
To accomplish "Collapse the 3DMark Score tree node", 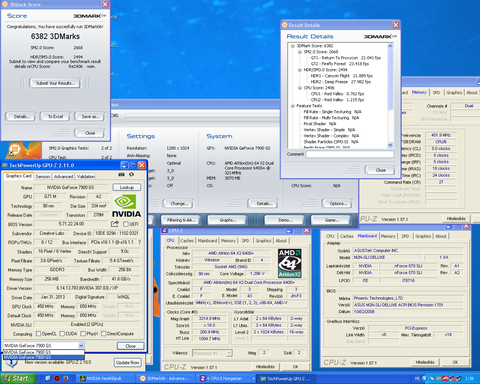I will pyautogui.click(x=292, y=46).
